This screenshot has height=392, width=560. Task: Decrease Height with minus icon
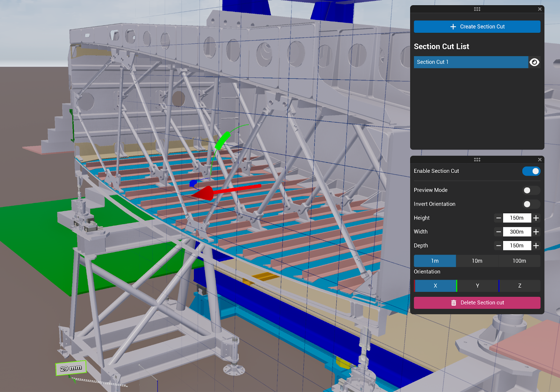(x=498, y=218)
